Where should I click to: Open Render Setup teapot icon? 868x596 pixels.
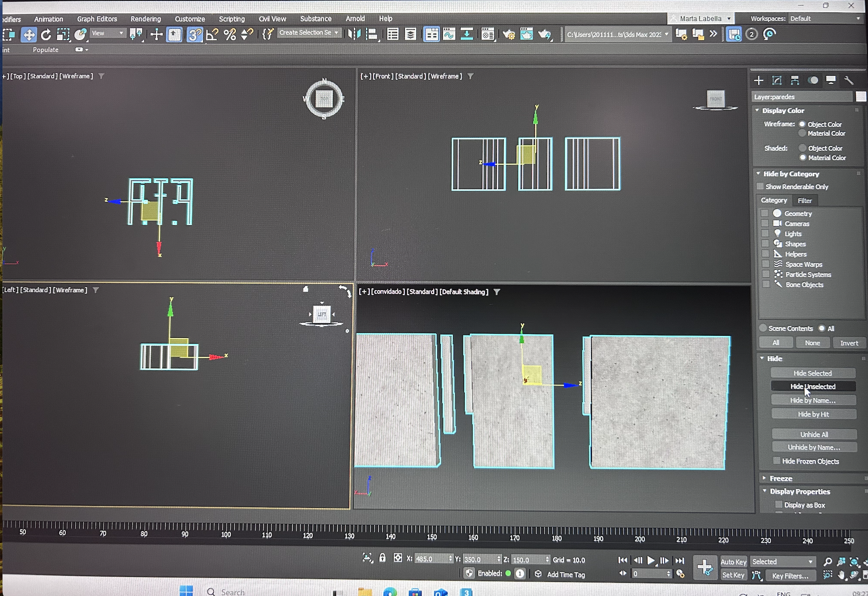[508, 34]
